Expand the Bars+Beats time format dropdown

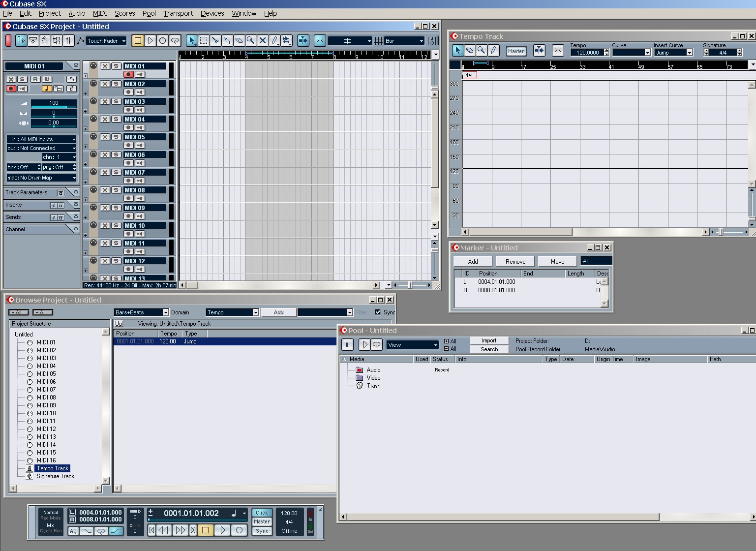141,312
